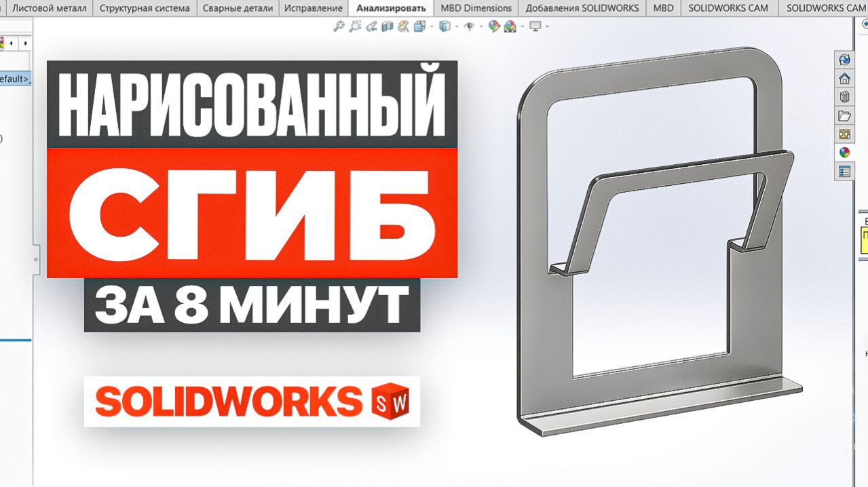
Task: Click the left arrow in manager panel tabs
Action: point(12,43)
